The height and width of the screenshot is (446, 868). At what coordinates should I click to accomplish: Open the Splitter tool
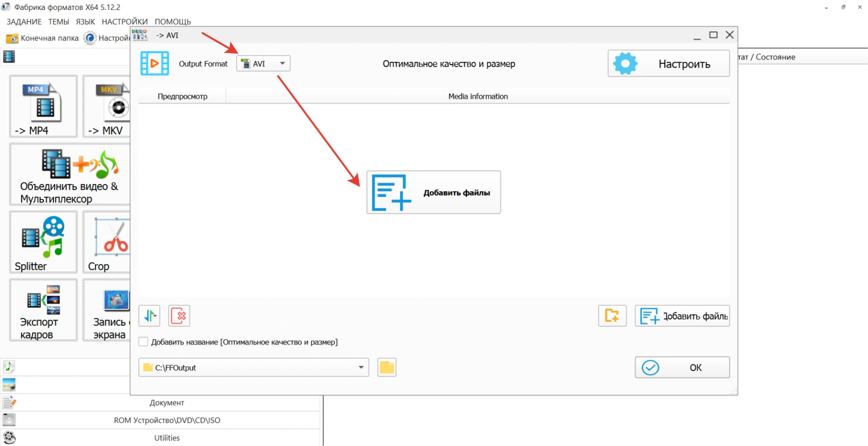click(x=43, y=242)
